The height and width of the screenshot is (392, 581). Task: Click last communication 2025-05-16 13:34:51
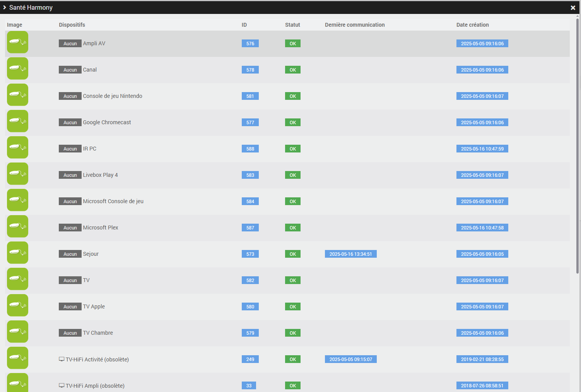pos(351,254)
